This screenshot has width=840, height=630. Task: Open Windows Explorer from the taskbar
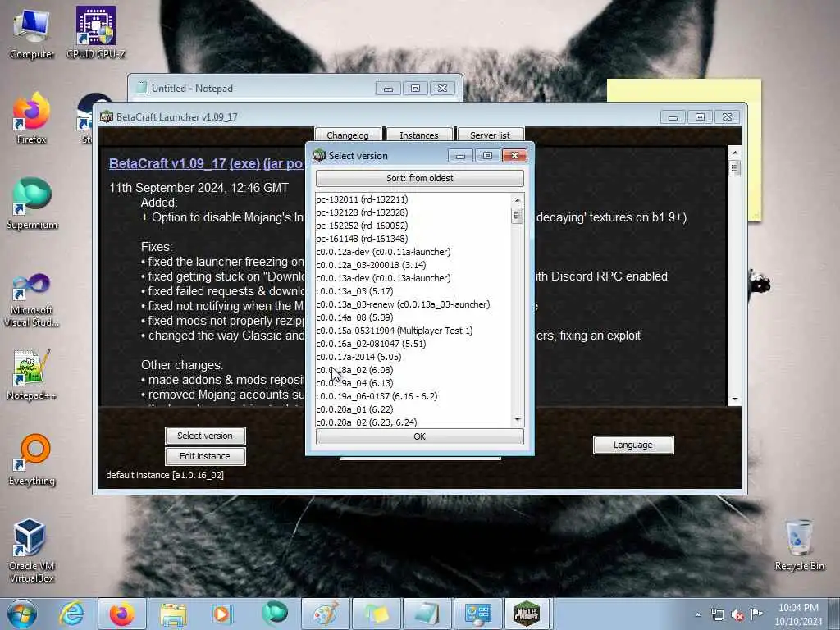tap(172, 614)
